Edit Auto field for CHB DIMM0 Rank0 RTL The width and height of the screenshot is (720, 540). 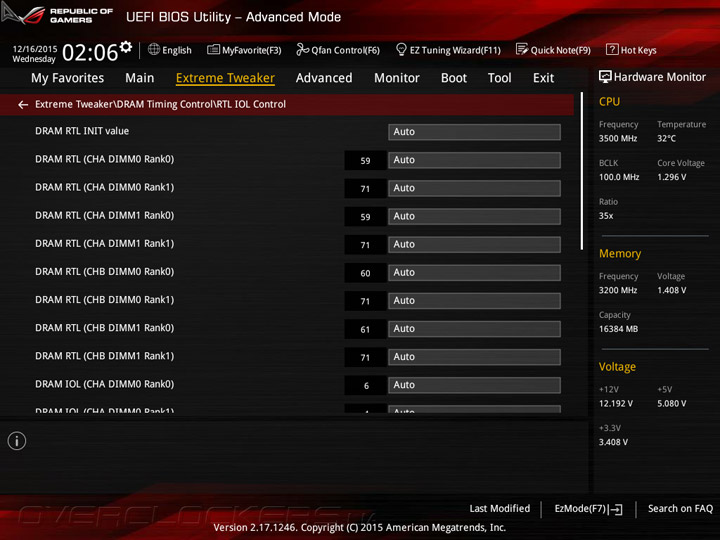474,272
